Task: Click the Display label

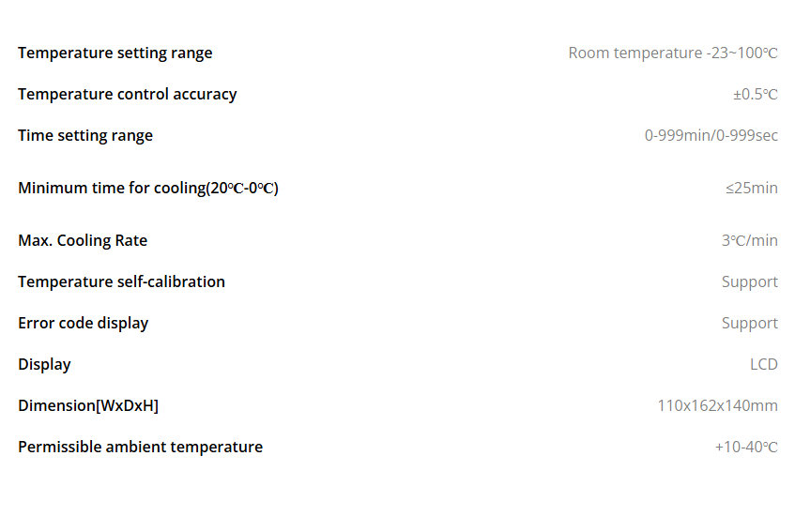Action: pos(44,365)
